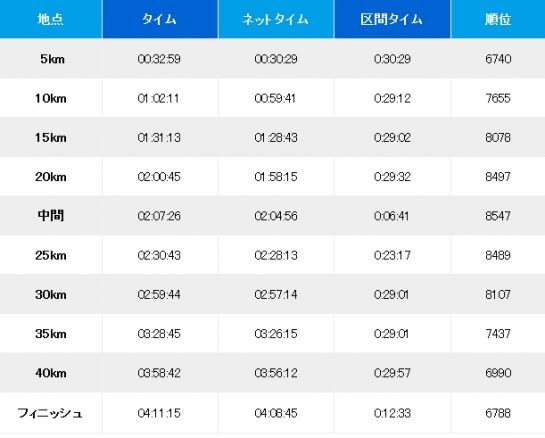
Task: Select the 15km net time 01:28:43
Action: tap(276, 138)
